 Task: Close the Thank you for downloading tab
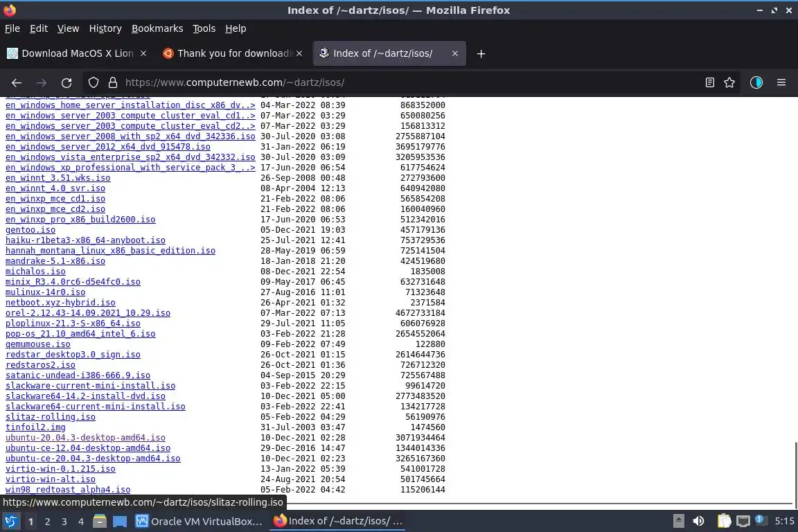pyautogui.click(x=299, y=53)
